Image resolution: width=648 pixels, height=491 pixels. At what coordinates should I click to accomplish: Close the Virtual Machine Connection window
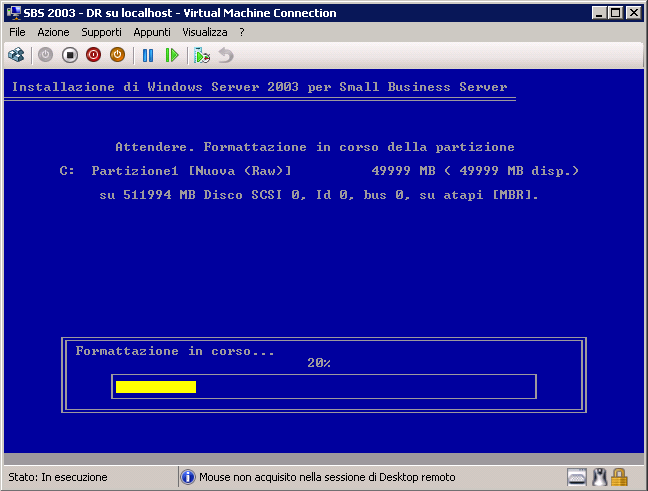pos(634,13)
